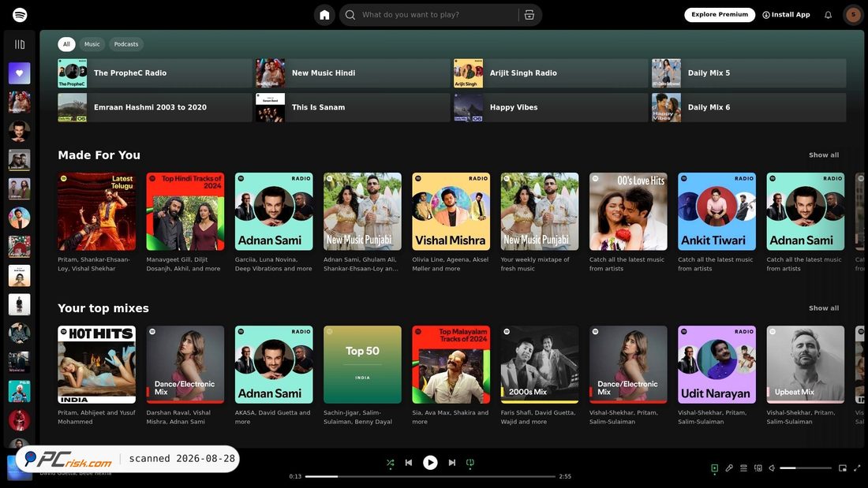Click 'Faris Shafi, David Guetta, Wajid and more'
The height and width of the screenshot is (488, 868).
pyautogui.click(x=538, y=417)
